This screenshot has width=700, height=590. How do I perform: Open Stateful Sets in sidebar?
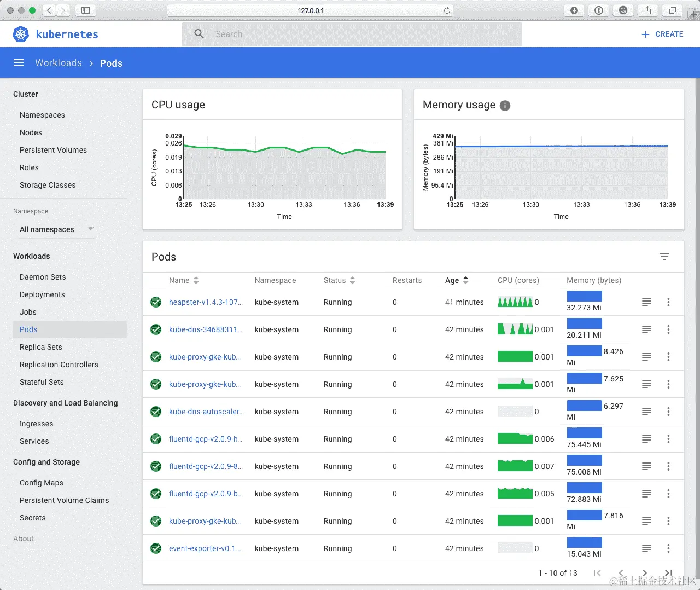tap(42, 382)
